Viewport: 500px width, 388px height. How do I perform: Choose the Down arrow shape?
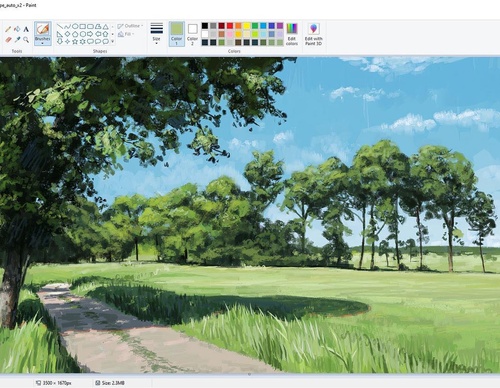point(60,41)
